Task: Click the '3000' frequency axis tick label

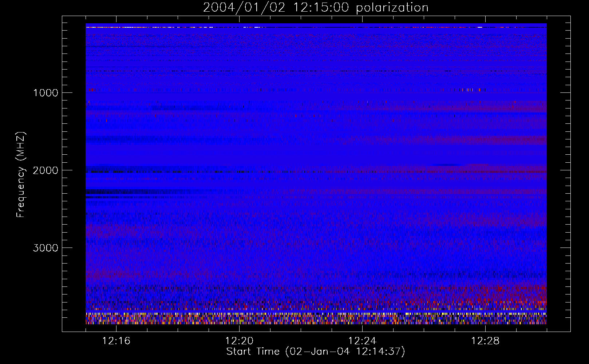Action: [46, 248]
